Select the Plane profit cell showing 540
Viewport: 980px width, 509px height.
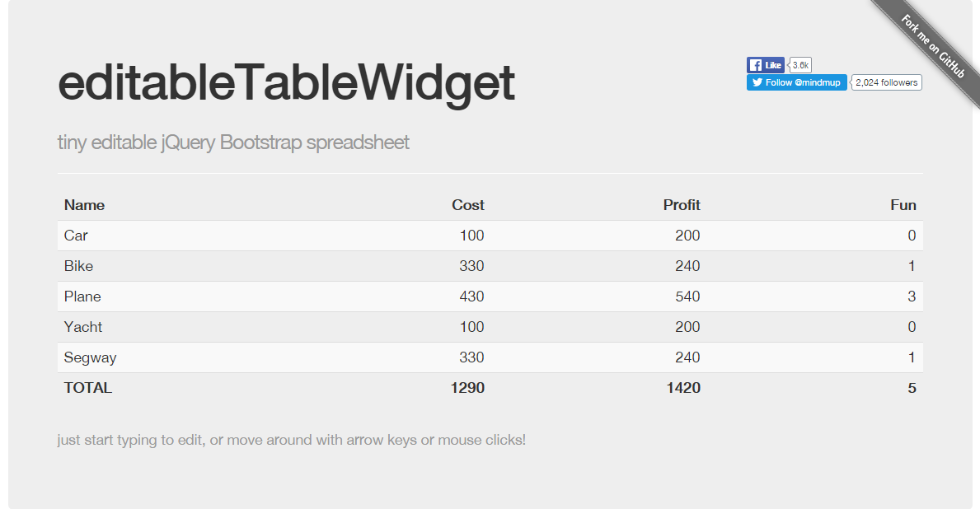point(598,297)
